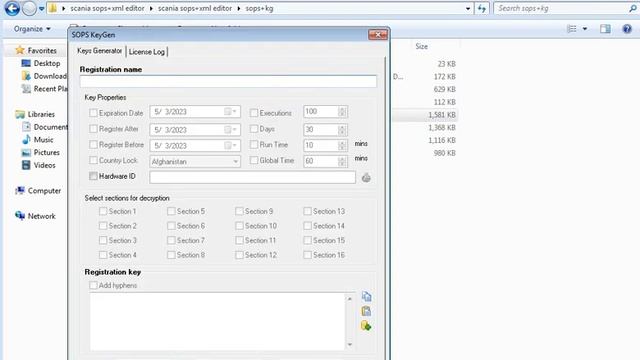Enable the Run Time checkbox

(254, 144)
